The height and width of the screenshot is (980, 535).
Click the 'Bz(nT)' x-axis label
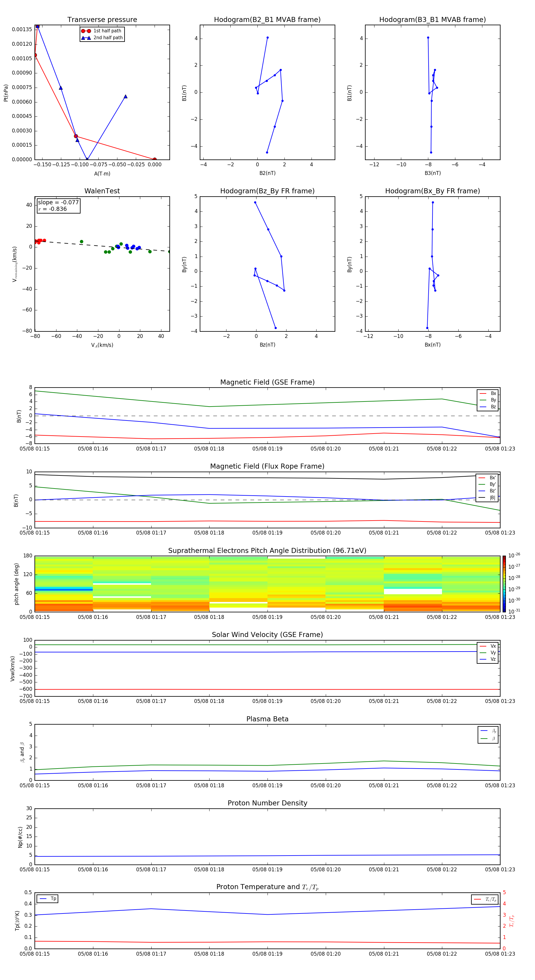click(x=267, y=345)
